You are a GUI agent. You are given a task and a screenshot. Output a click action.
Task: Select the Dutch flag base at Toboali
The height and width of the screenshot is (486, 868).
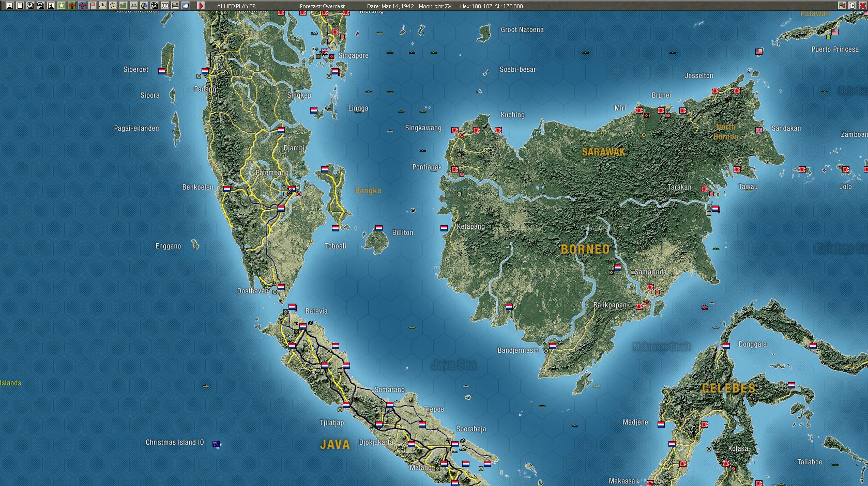pyautogui.click(x=336, y=228)
